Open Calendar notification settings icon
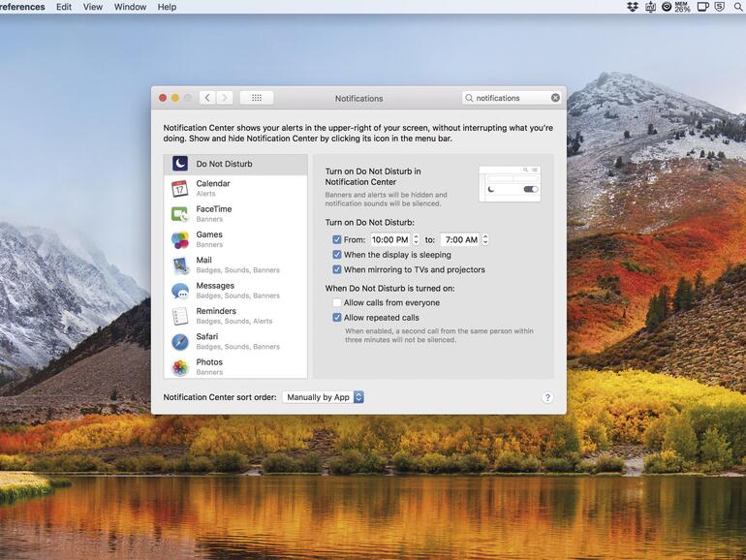 click(180, 189)
